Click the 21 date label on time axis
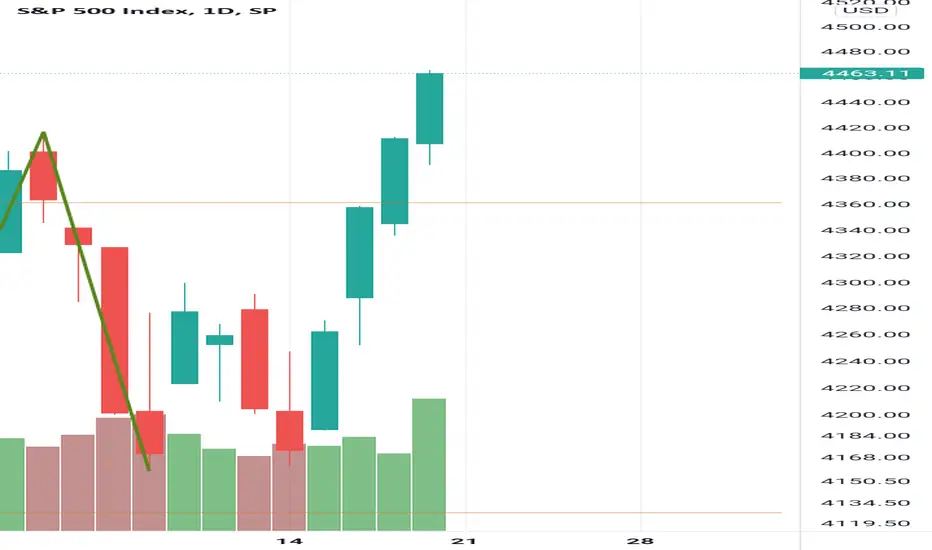Screen dimensions: 932x550 [464, 541]
